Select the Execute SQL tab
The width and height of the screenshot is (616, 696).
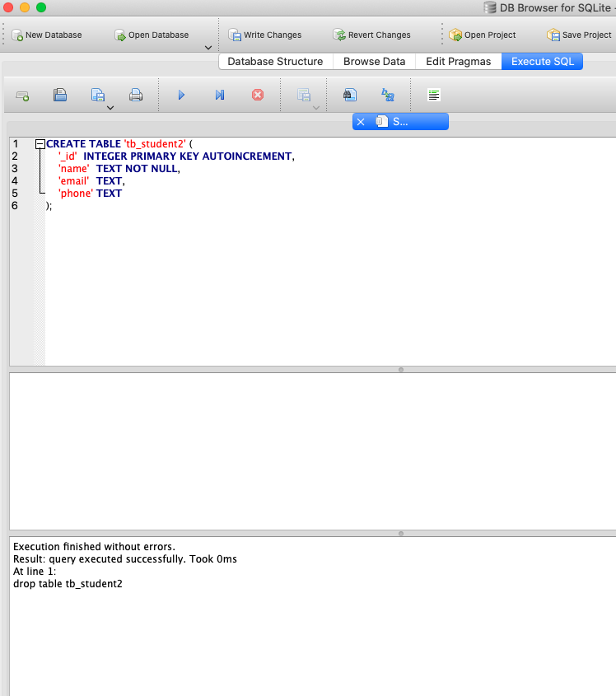(x=543, y=61)
